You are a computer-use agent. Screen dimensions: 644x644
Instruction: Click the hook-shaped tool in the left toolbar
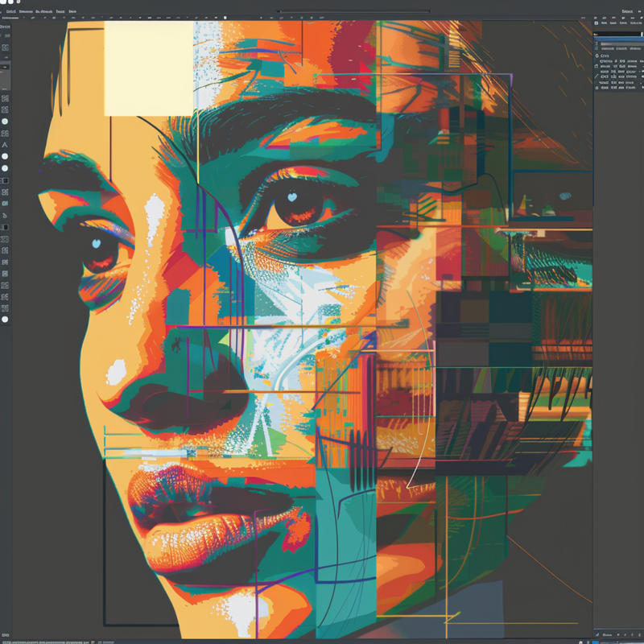pyautogui.click(x=5, y=216)
